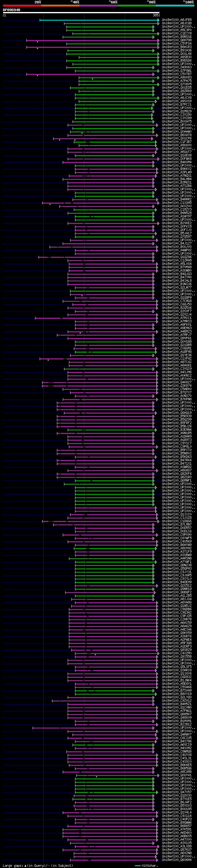Select hit UniRef100_Q1V4L4

177,812
